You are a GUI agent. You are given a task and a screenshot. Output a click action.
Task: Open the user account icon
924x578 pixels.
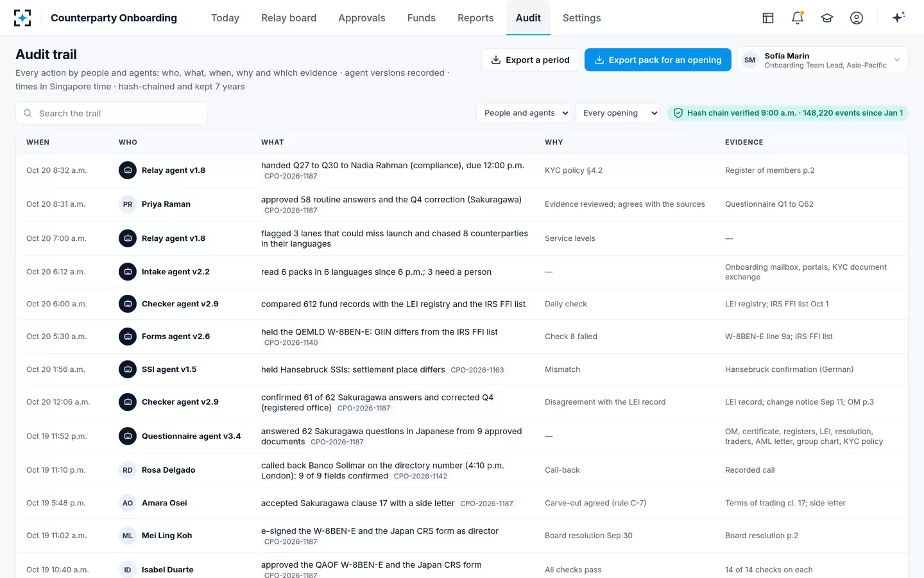tap(857, 18)
